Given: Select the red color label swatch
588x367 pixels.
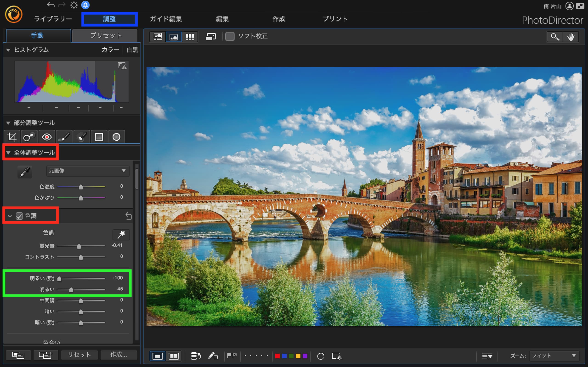Looking at the screenshot, I should [277, 356].
